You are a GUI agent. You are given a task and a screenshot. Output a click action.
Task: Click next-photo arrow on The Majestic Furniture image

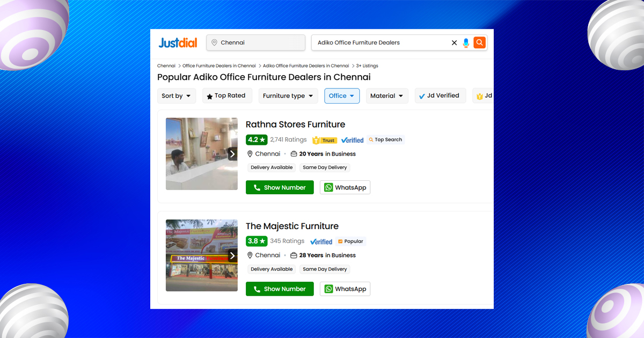pyautogui.click(x=232, y=255)
